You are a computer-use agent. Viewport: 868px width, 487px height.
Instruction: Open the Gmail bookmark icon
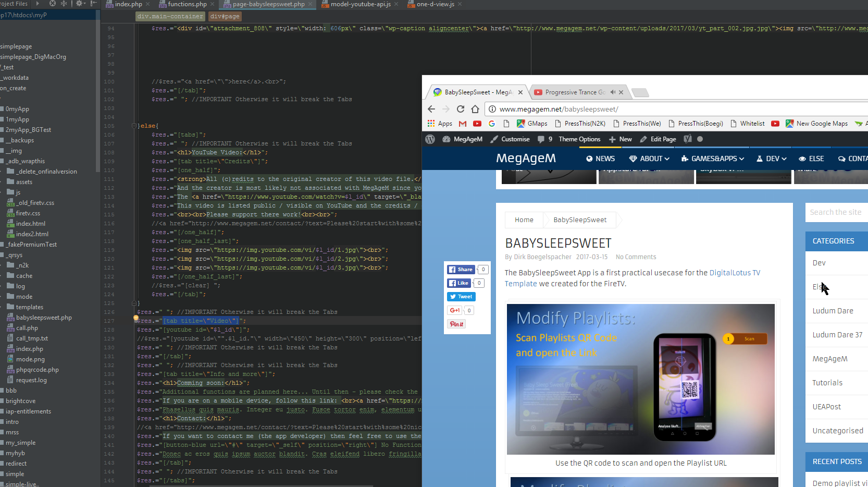tap(463, 124)
